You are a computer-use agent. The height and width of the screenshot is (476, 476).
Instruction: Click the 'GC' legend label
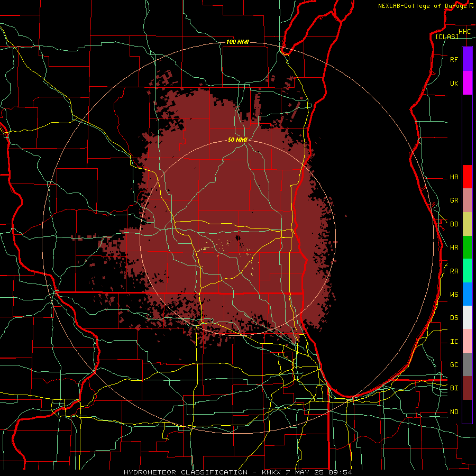454,365
